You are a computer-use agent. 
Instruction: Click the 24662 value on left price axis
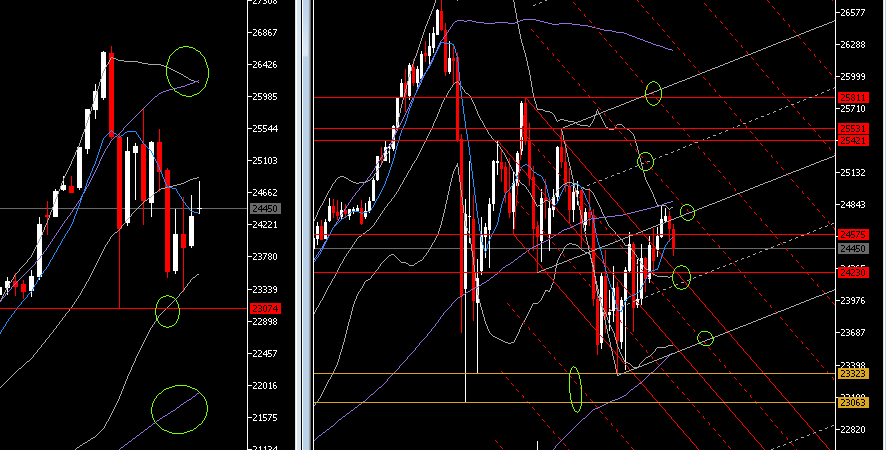point(264,193)
